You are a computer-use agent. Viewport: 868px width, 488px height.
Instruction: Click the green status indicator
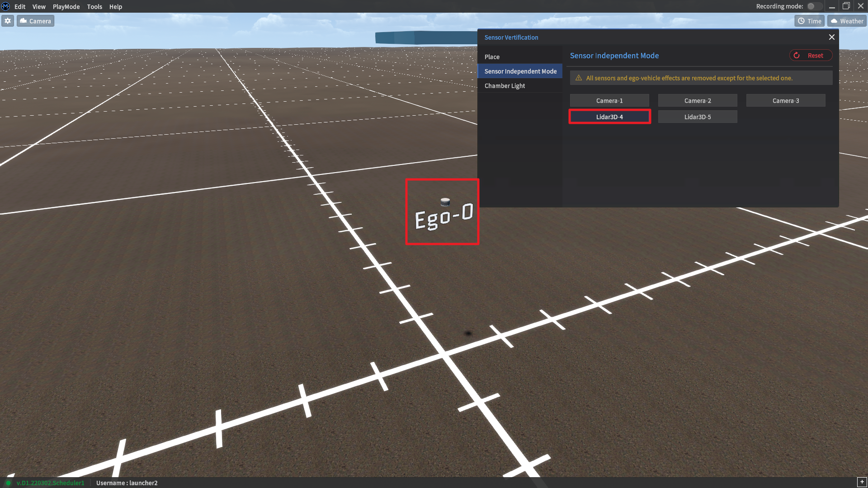point(8,483)
